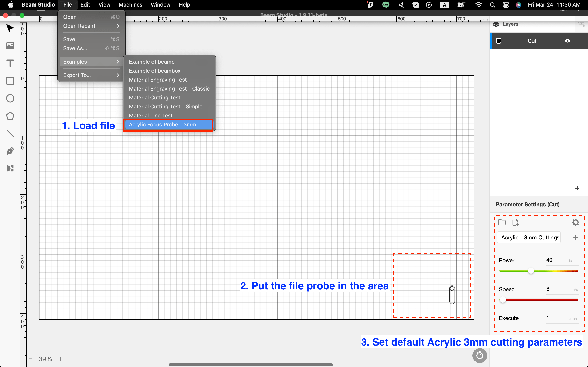Viewport: 588px width, 367px height.
Task: Select Acrylic Focus Probe - 3mm example
Action: (162, 125)
